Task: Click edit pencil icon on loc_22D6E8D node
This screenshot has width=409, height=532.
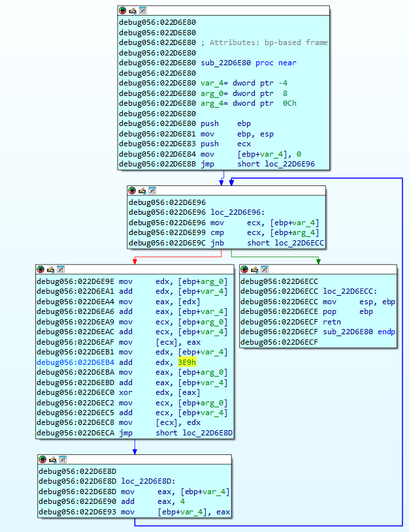Action: 52,460
